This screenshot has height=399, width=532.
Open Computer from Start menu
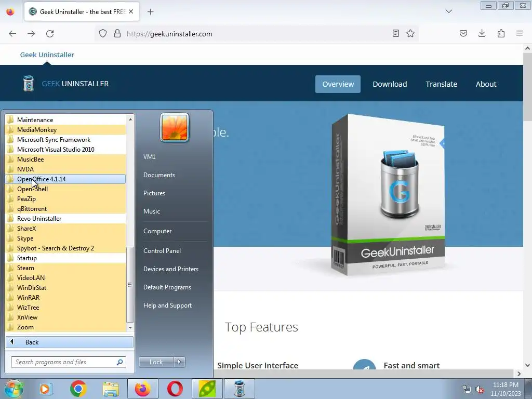(157, 231)
